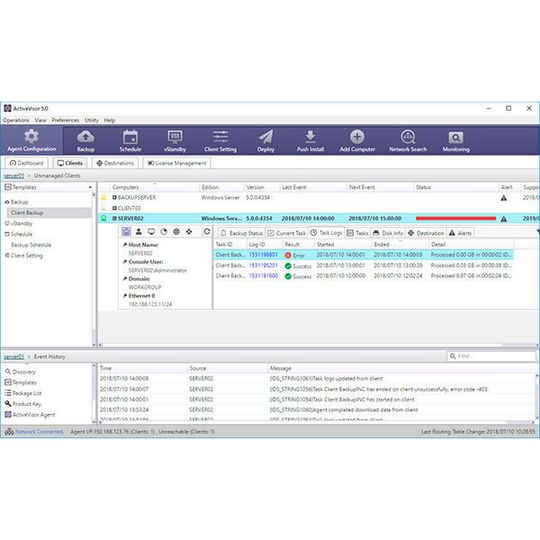
Task: Start Push Install from the toolbar
Action: pos(310,140)
